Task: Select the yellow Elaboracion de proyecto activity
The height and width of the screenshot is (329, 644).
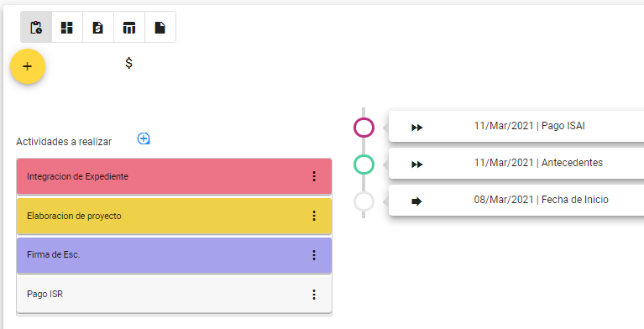Action: click(x=174, y=216)
